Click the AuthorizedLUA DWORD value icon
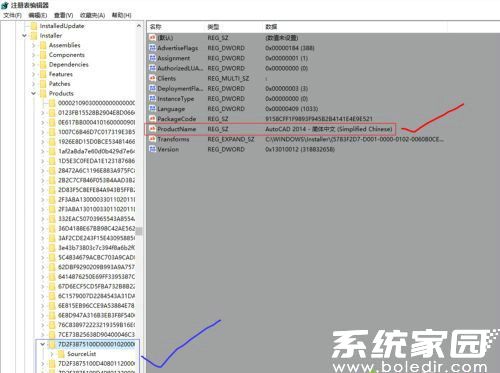The image size is (500, 373). (x=152, y=68)
